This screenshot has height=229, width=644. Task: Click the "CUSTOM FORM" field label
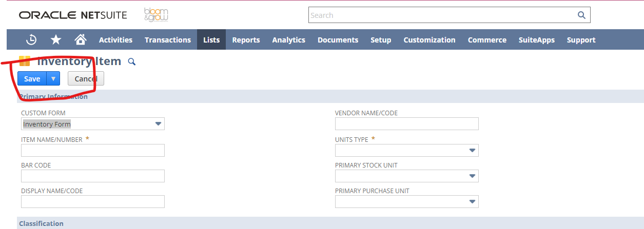[43, 113]
